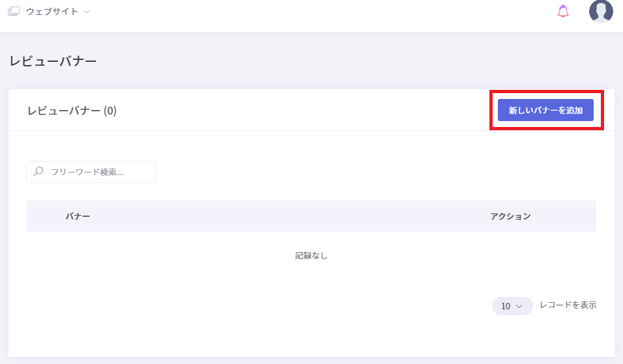Open the notification bell
The width and height of the screenshot is (623, 364).
point(563,12)
